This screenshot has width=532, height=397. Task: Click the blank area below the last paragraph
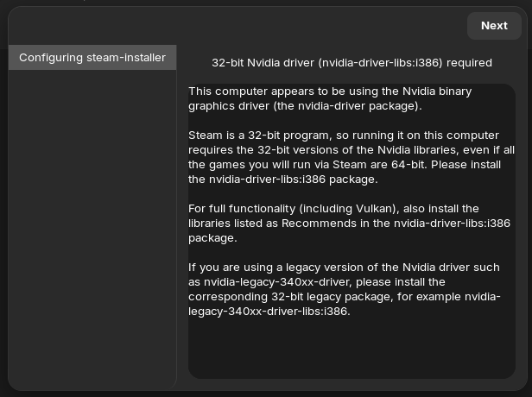(350, 350)
